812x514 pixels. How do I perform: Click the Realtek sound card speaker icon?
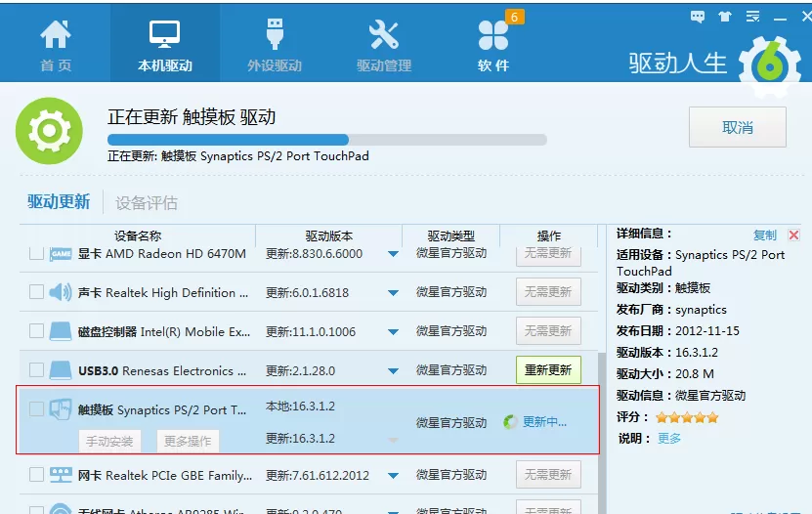[x=61, y=292]
